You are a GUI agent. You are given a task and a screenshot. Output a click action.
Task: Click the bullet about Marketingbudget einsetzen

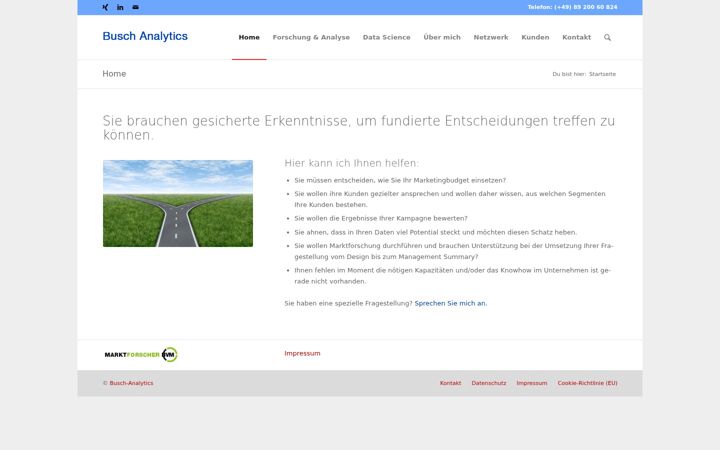[400, 180]
